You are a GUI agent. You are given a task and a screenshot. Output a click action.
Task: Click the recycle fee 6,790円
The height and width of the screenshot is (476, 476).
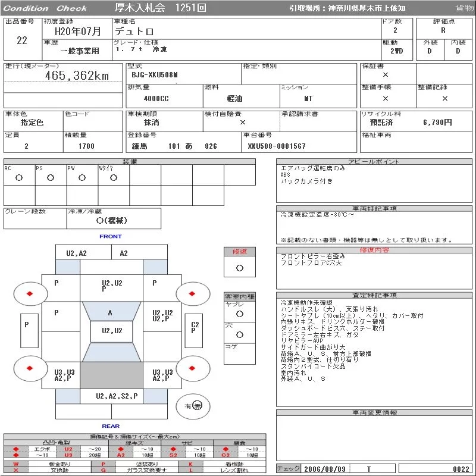[x=437, y=123]
